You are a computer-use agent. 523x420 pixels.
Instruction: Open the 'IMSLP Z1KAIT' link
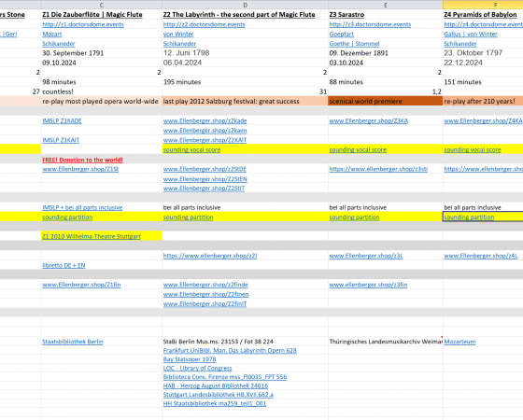pyautogui.click(x=61, y=140)
